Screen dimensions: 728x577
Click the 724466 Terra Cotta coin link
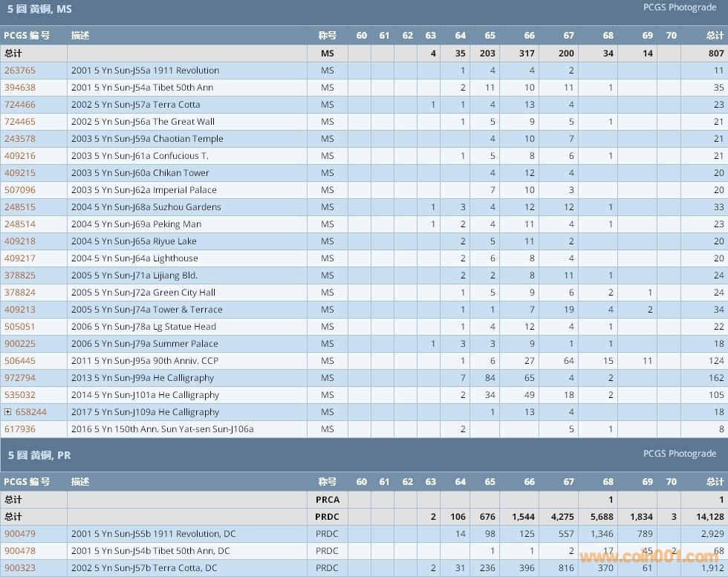20,105
